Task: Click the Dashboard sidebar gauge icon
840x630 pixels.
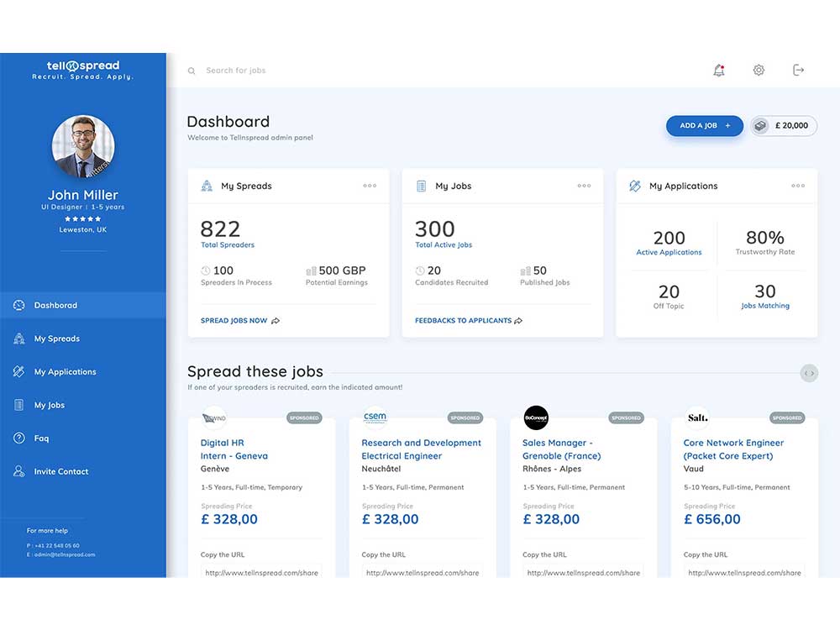Action: [18, 306]
